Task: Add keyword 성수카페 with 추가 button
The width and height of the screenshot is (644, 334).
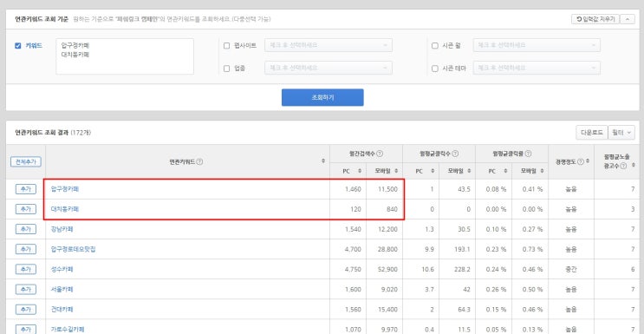Action: pyautogui.click(x=25, y=269)
